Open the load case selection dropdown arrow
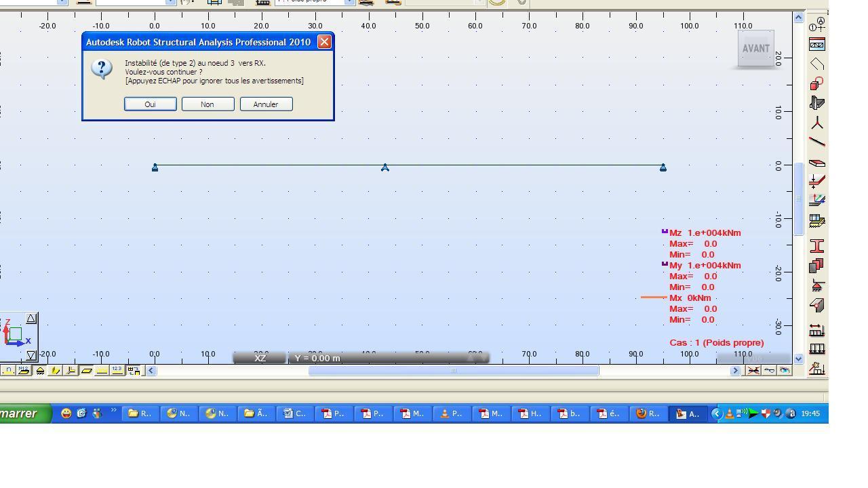Image resolution: width=868 pixels, height=488 pixels. click(350, 2)
